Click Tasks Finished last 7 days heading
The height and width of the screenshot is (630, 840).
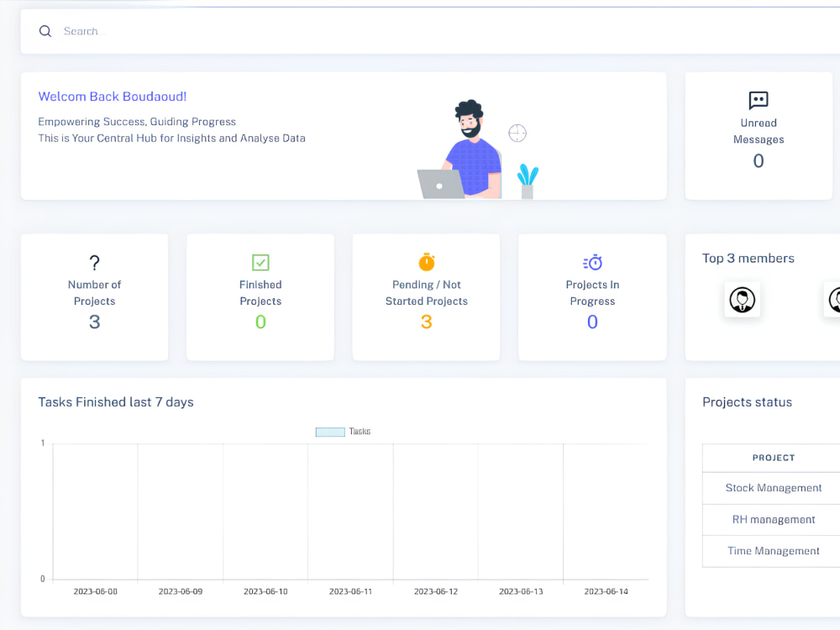pyautogui.click(x=116, y=402)
